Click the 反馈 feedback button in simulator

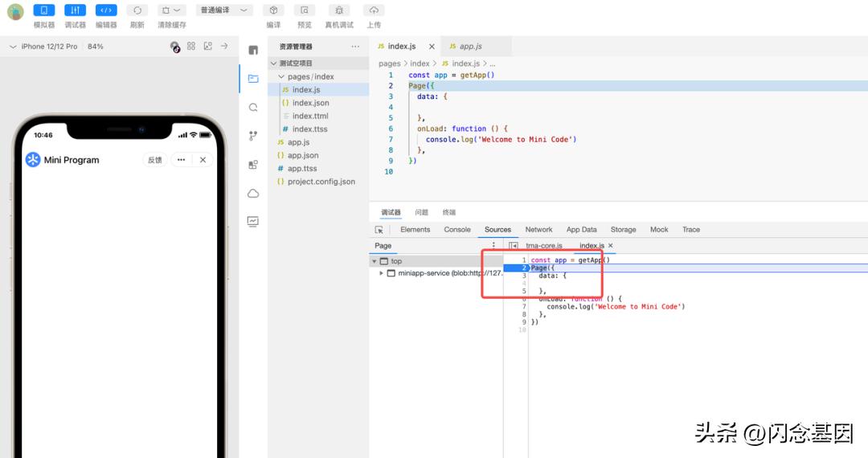[155, 160]
